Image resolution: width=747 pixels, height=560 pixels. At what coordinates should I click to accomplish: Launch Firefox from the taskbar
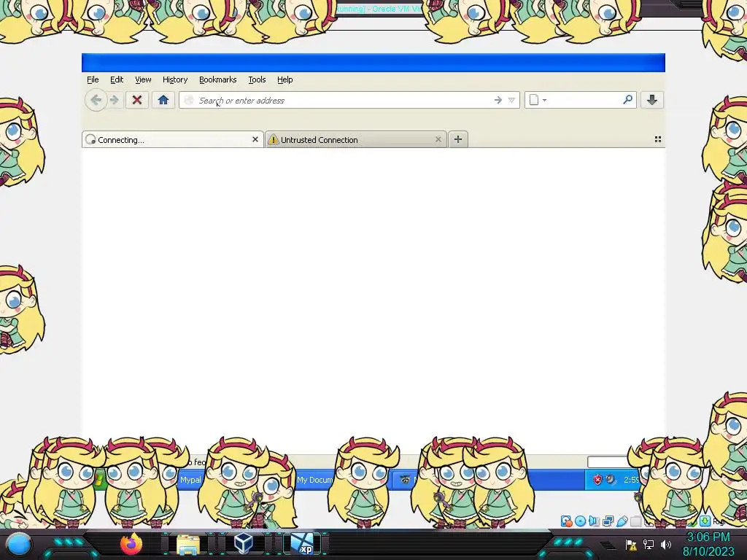point(131,544)
